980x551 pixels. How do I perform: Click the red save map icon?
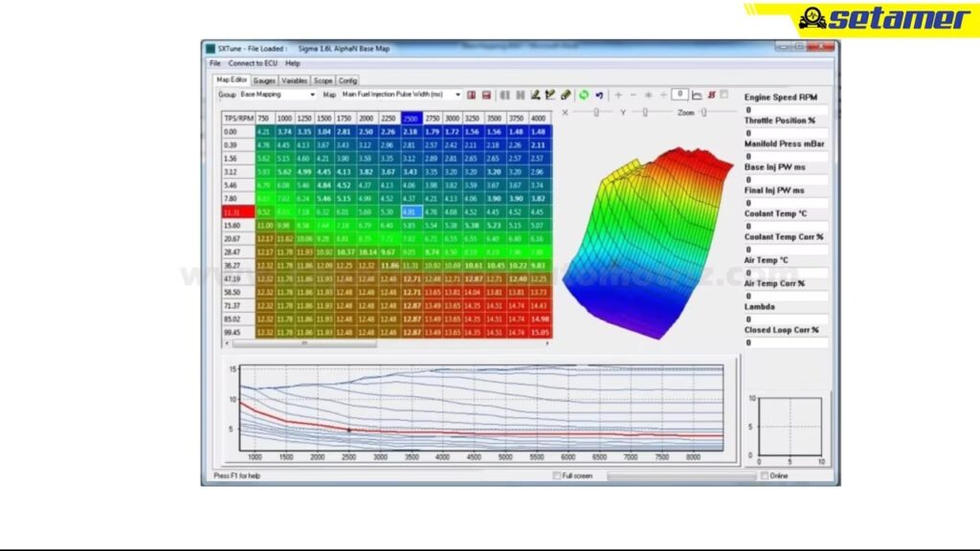pyautogui.click(x=486, y=95)
